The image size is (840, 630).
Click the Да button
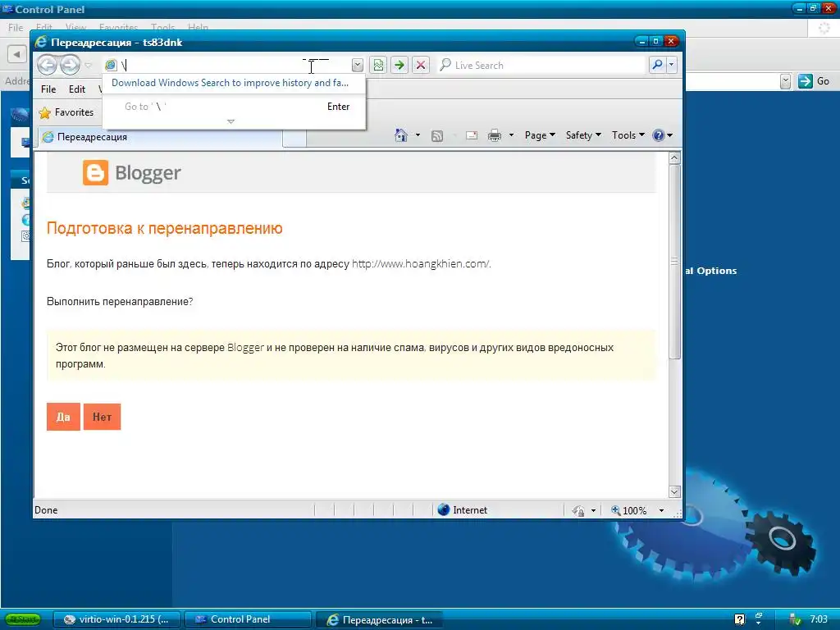pos(63,417)
